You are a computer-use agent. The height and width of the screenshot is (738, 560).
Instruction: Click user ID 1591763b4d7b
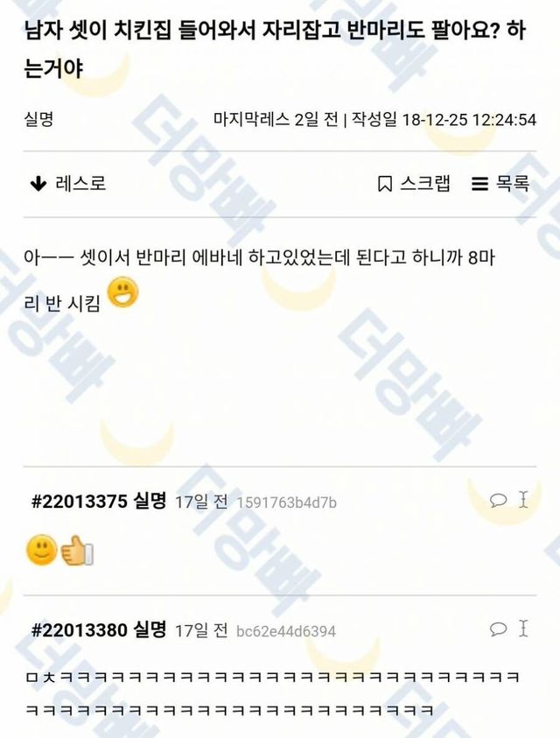click(287, 503)
